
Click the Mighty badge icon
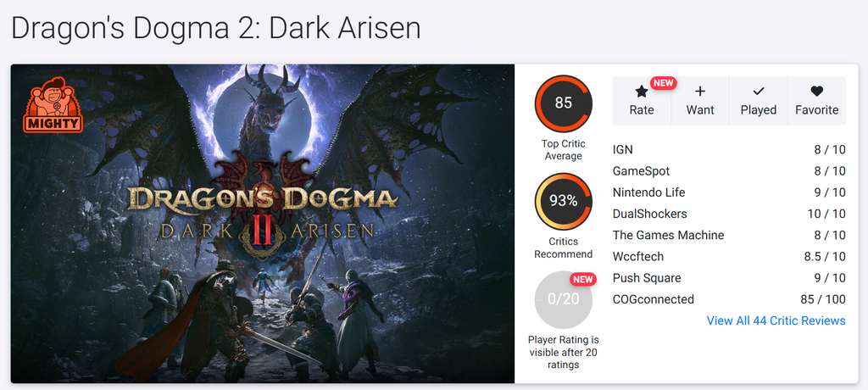pos(53,105)
